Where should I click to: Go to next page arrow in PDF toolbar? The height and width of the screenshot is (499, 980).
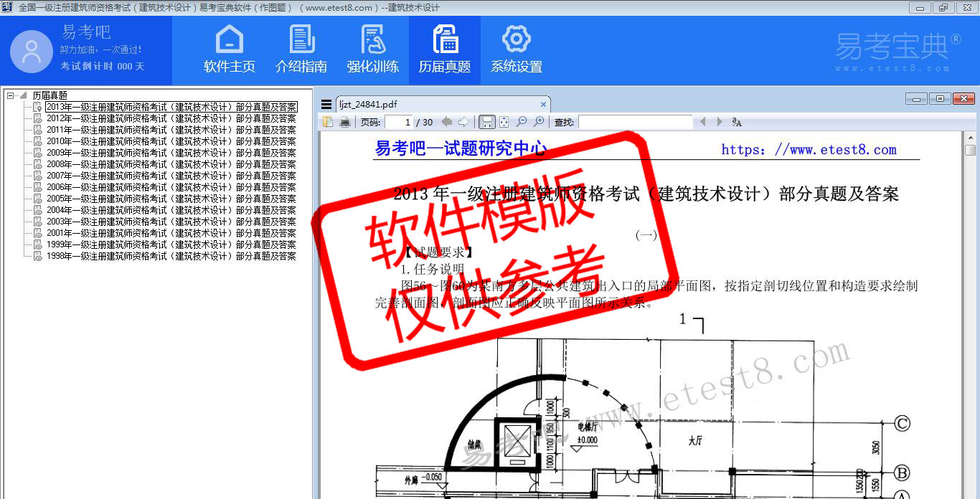[463, 122]
